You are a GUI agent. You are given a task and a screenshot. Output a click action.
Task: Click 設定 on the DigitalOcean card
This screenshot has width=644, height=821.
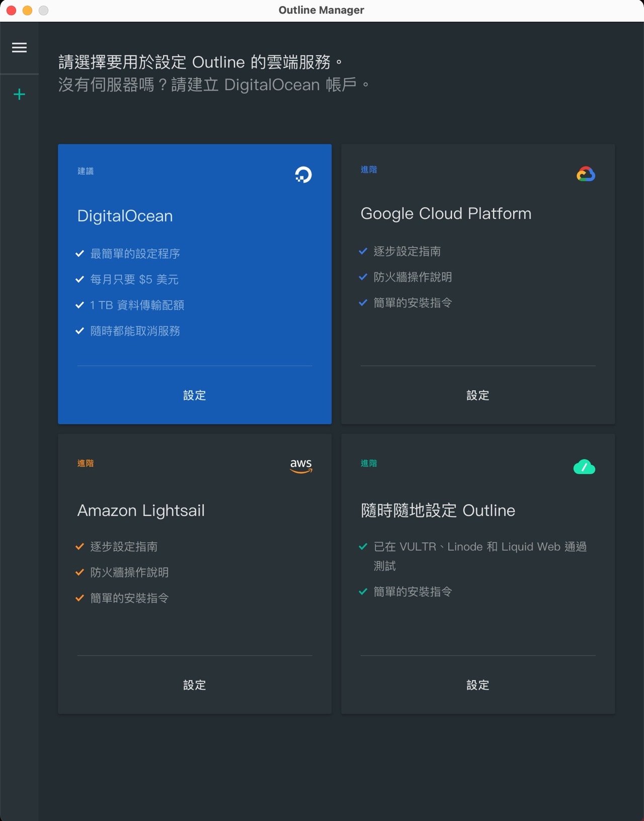click(195, 395)
